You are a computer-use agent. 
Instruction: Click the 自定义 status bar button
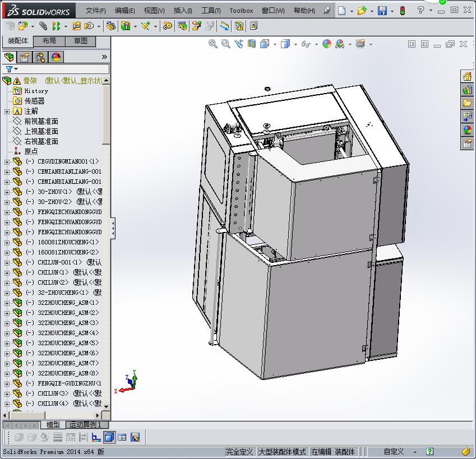point(394,452)
